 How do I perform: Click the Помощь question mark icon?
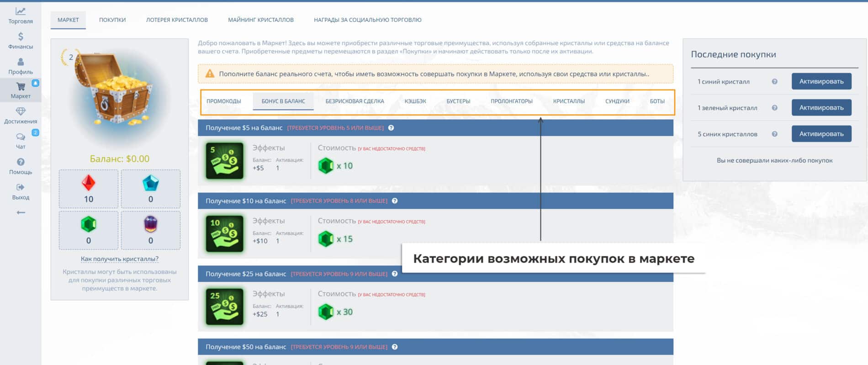tap(21, 162)
